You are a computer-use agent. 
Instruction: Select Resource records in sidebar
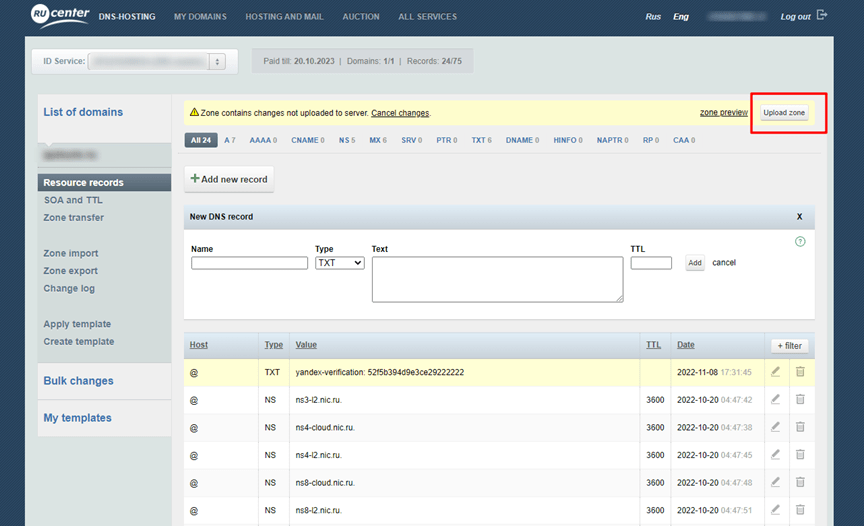pos(104,182)
